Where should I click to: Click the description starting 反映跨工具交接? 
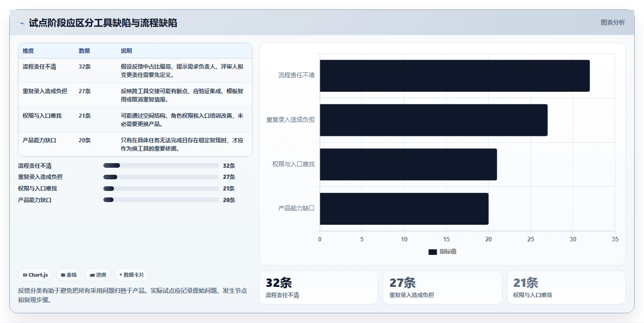coord(182,95)
